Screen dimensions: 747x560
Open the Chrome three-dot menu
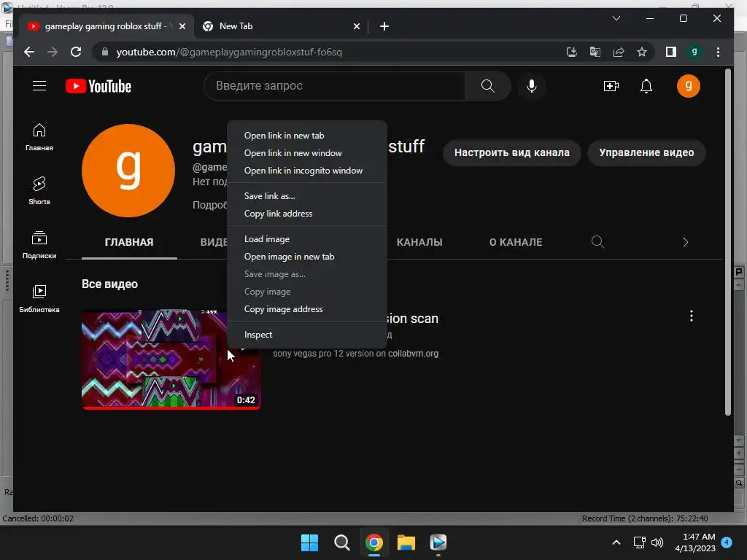click(718, 52)
